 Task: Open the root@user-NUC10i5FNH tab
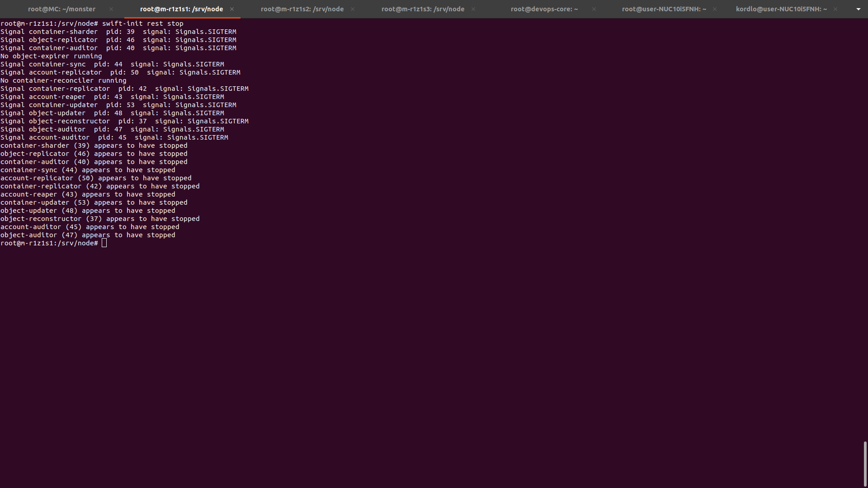pyautogui.click(x=664, y=9)
